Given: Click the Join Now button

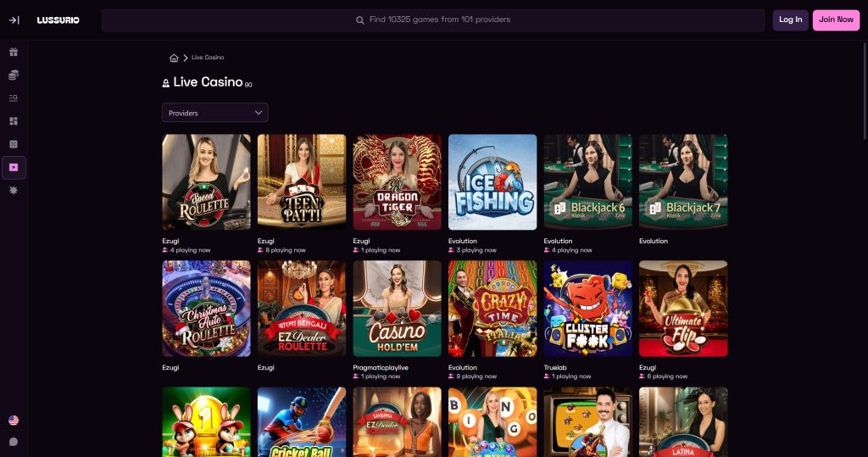Looking at the screenshot, I should (x=836, y=20).
